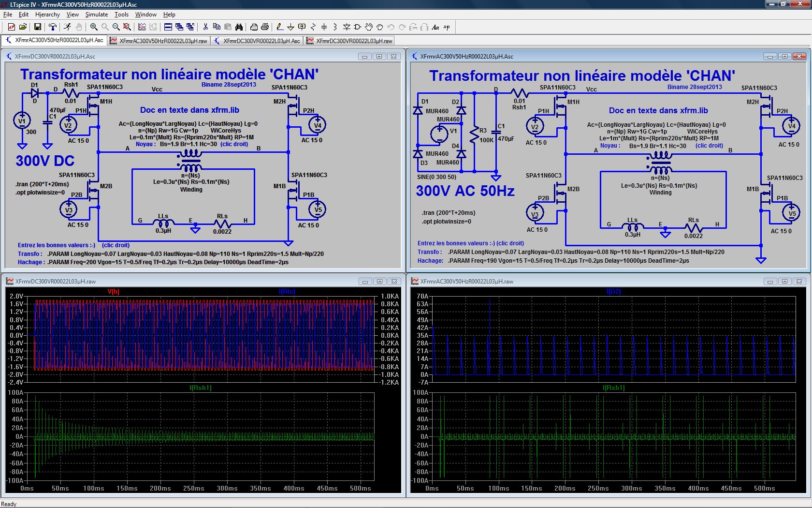Select the Cut scissors tool
This screenshot has width=812, height=508.
(x=205, y=27)
